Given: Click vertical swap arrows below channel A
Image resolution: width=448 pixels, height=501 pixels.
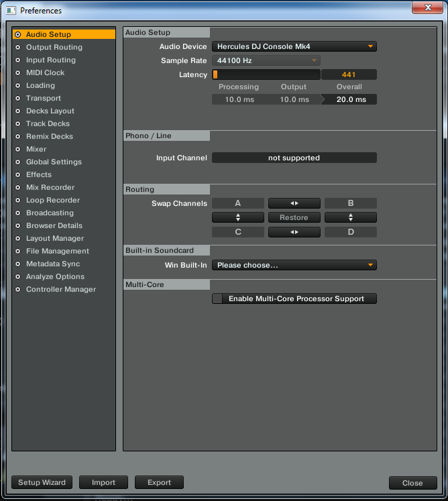Looking at the screenshot, I should 237,218.
